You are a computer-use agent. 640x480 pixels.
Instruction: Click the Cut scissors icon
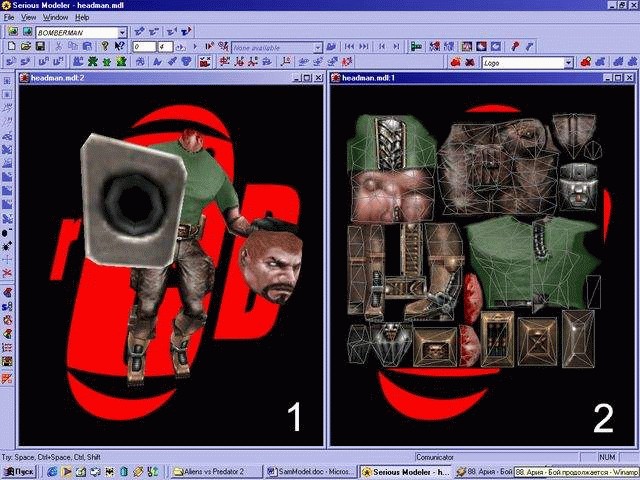tap(58, 47)
